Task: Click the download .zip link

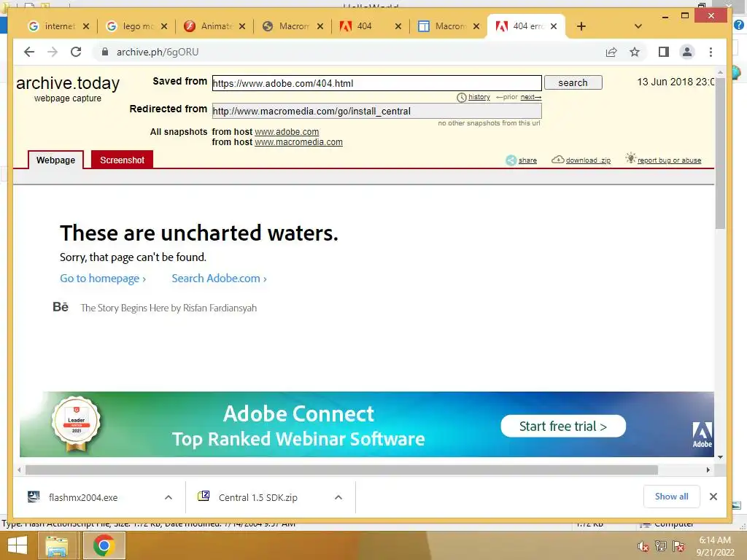Action: pyautogui.click(x=588, y=160)
